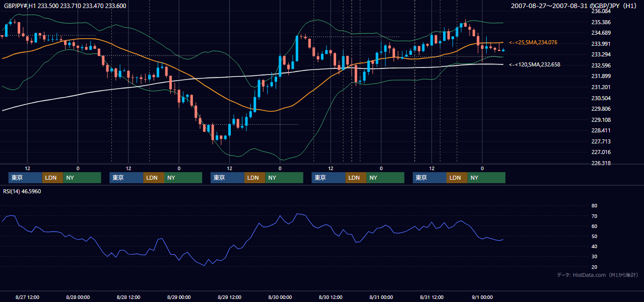Select the 8/31 00:00 time axis label

[381, 297]
